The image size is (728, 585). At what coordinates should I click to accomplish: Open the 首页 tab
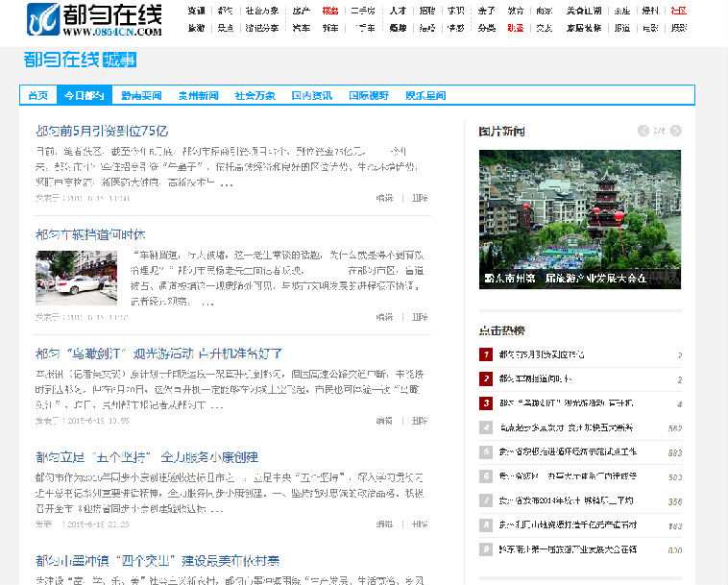coord(38,96)
